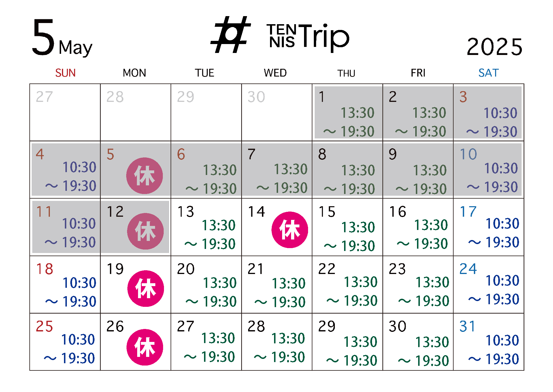The height and width of the screenshot is (392, 553).
Task: Select the WED column header
Action: point(275,73)
